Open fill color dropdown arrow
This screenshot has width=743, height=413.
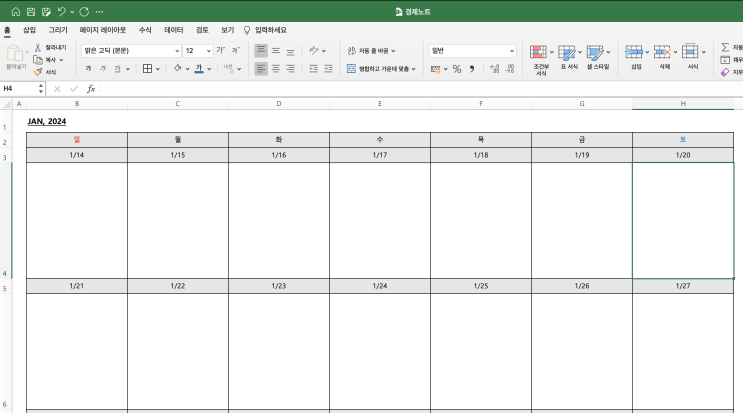188,69
